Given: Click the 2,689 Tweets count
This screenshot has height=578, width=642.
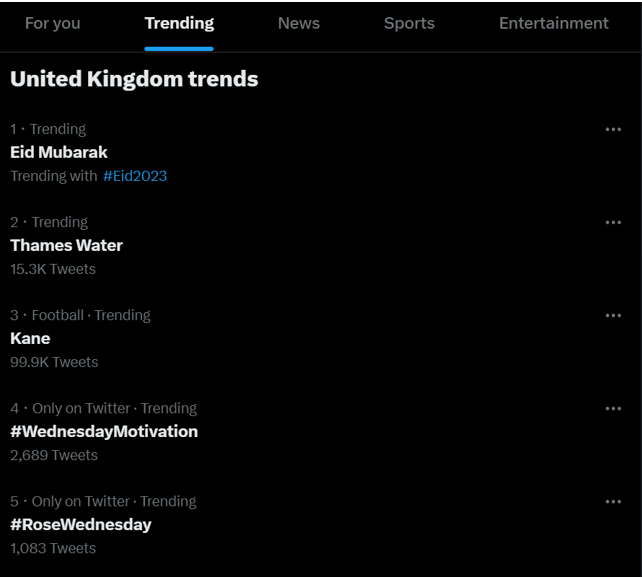Looking at the screenshot, I should pos(54,455).
